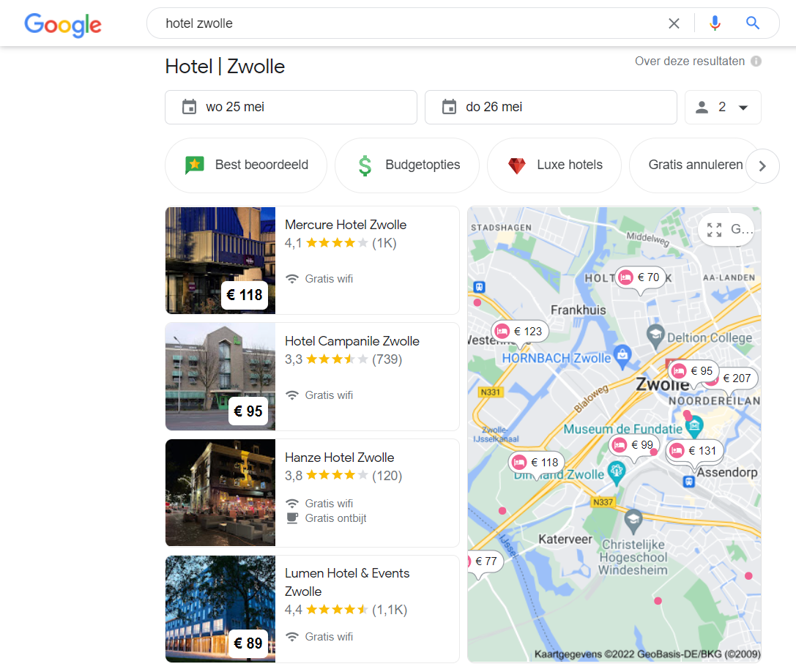Select the € 118 hotel map pin

pyautogui.click(x=537, y=463)
